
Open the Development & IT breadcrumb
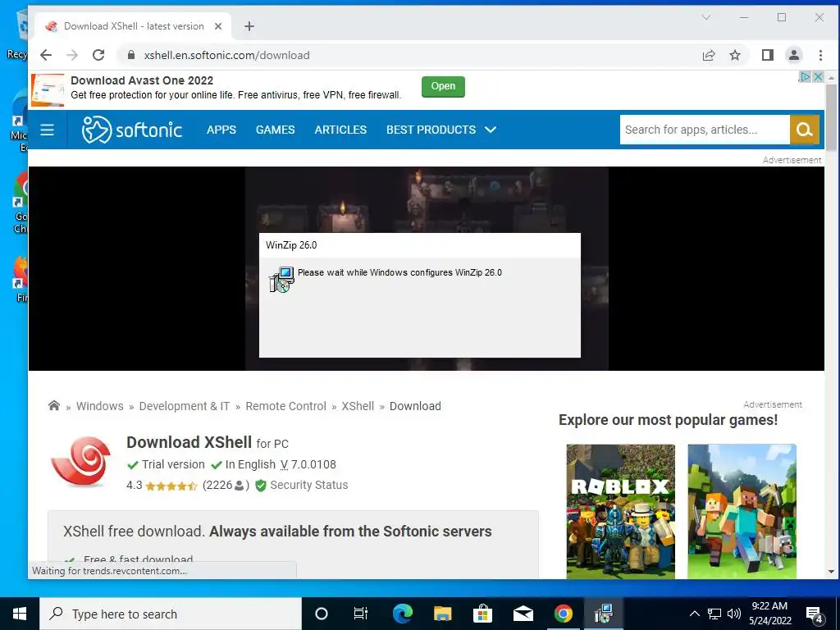pos(185,406)
